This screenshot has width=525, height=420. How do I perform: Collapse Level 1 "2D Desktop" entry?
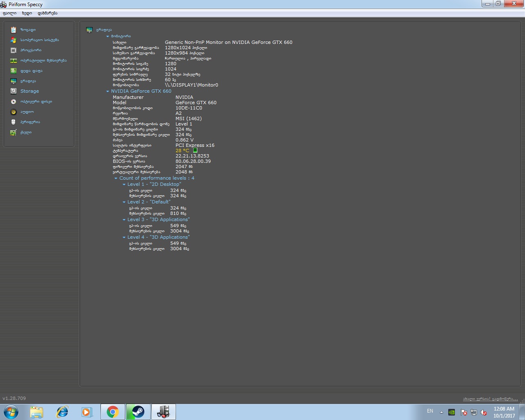[x=124, y=185]
